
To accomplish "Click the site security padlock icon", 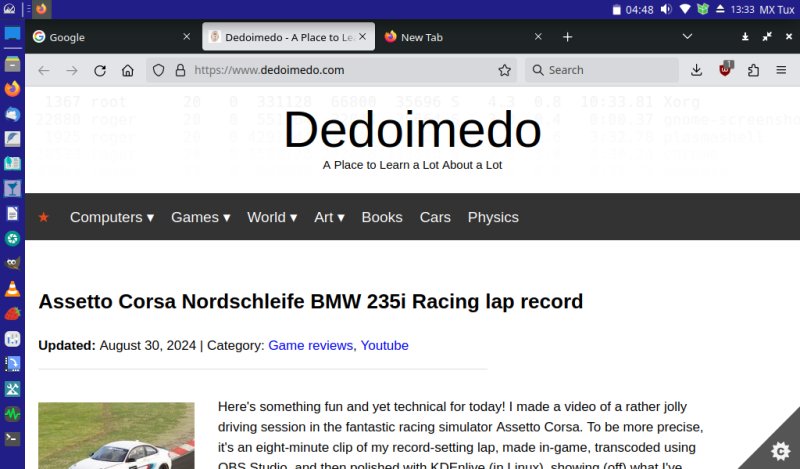I will pos(180,70).
